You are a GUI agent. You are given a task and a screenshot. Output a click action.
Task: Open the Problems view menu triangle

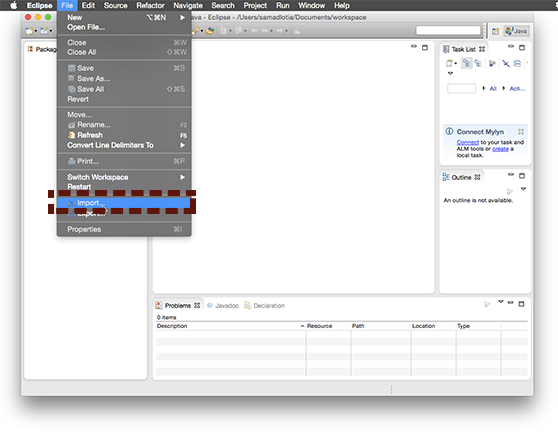coord(501,302)
